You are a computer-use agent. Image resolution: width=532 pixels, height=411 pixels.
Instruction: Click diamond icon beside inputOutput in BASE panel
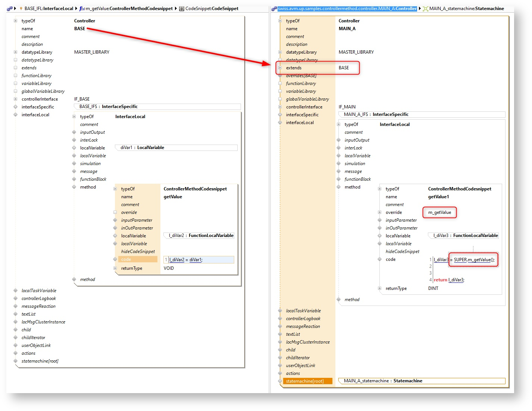click(74, 132)
